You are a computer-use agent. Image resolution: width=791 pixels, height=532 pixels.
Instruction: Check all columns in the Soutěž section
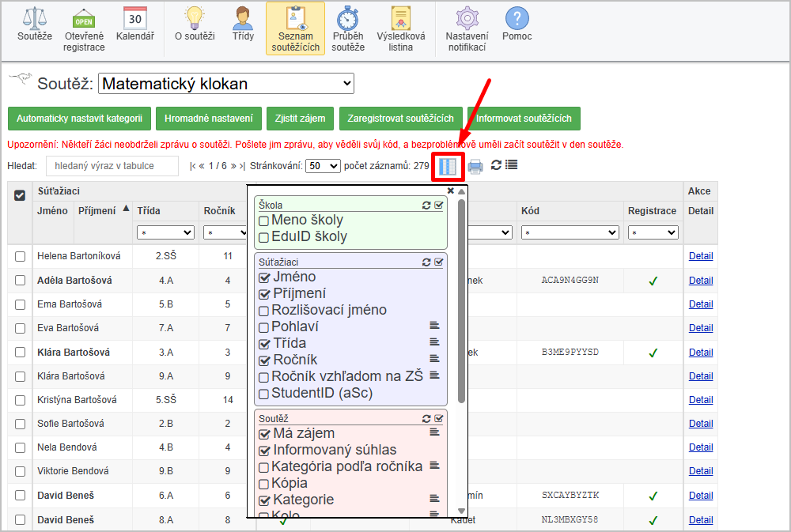pos(438,418)
